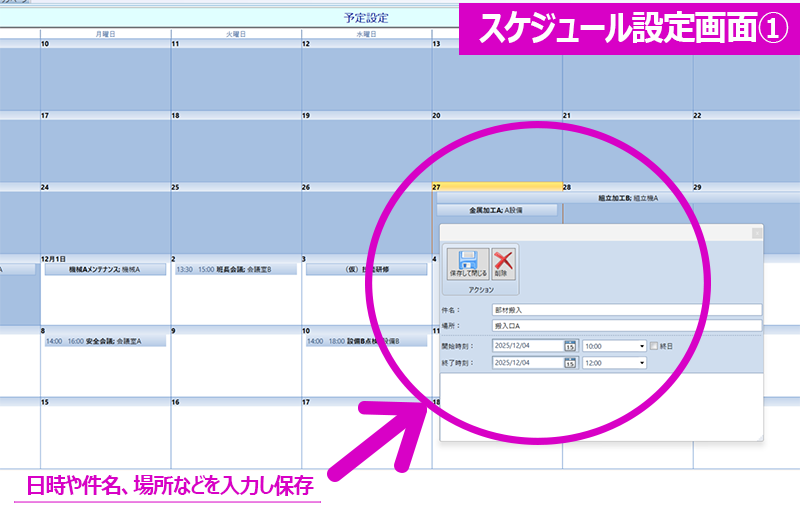The image size is (800, 515).
Task: Click the 終了時刻 date field 2025/12/04
Action: click(x=528, y=362)
